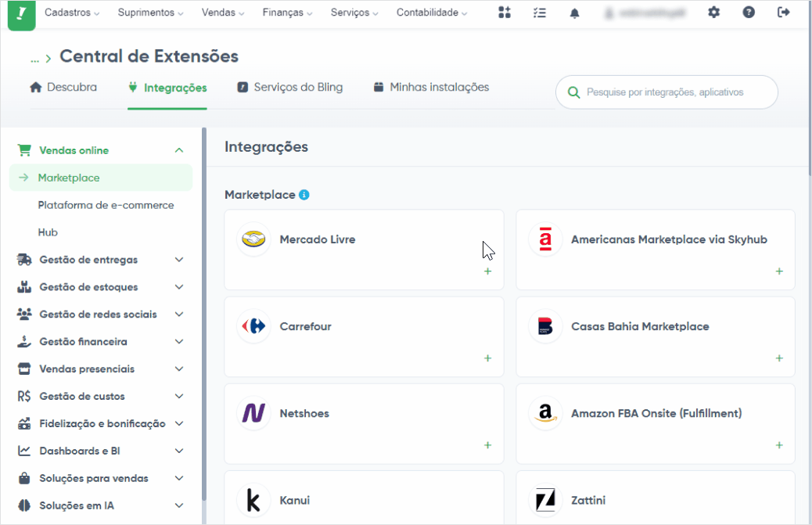Open the blurred user account name

(x=645, y=13)
